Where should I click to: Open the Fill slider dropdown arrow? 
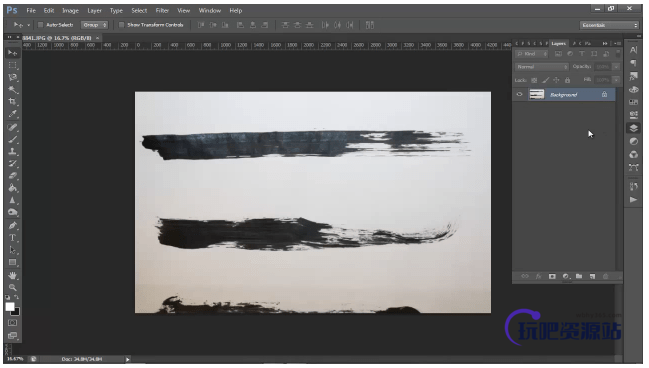(x=616, y=80)
